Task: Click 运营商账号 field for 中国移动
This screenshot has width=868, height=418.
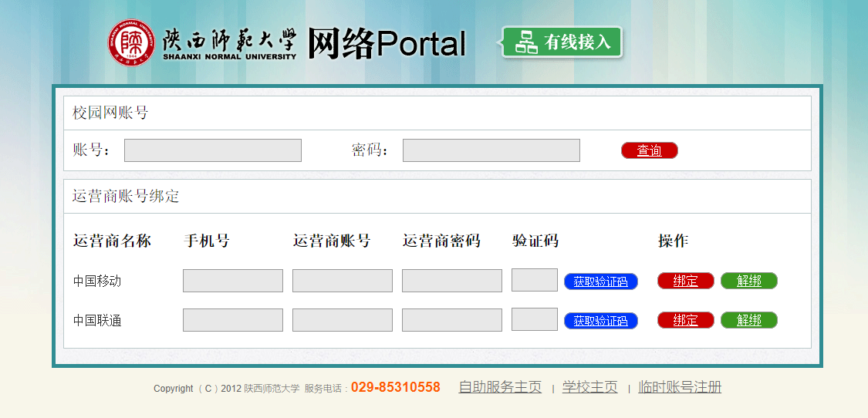Action: coord(342,281)
